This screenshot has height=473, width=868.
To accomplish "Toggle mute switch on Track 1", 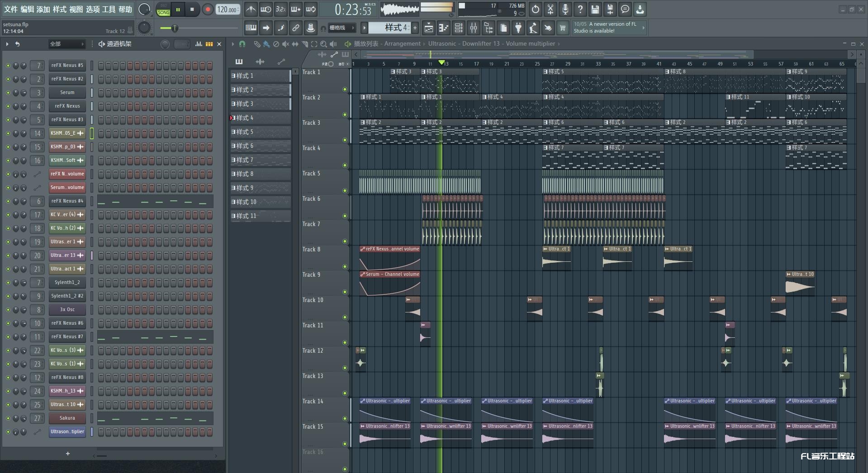I will point(345,90).
